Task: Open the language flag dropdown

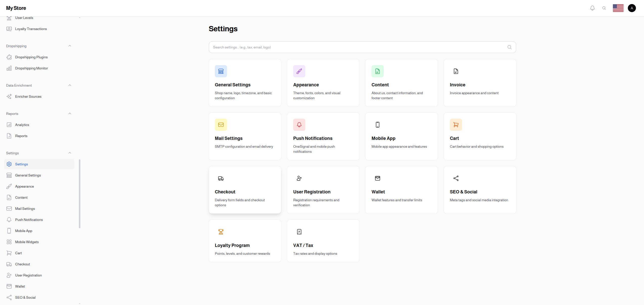Action: [618, 8]
